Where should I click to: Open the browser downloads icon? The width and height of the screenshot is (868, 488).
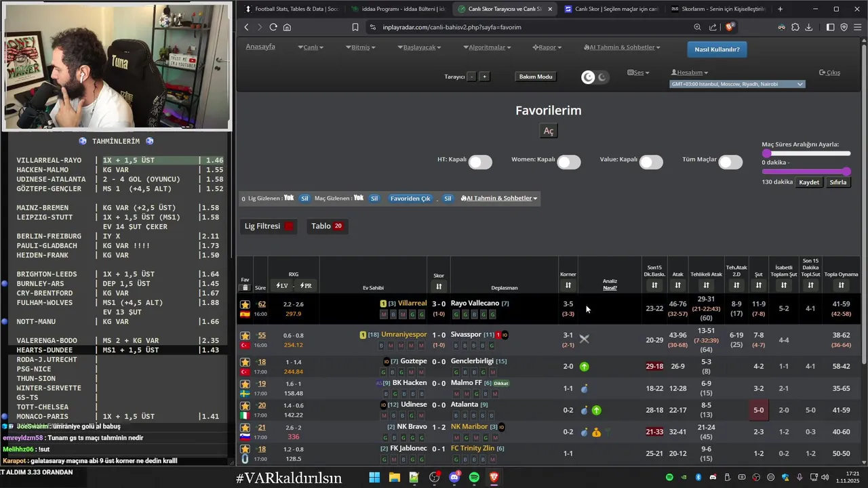[x=808, y=27]
